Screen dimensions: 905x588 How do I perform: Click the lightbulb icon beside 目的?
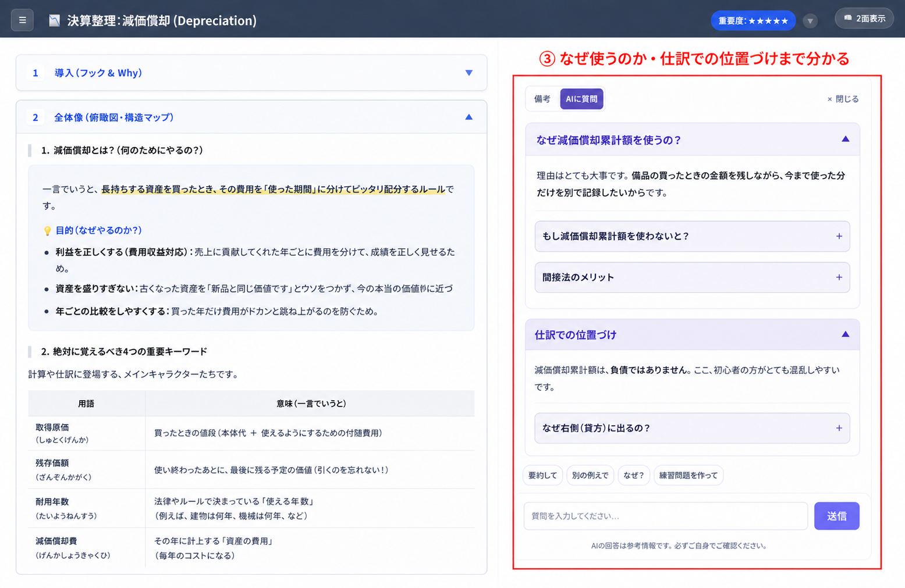click(x=48, y=231)
